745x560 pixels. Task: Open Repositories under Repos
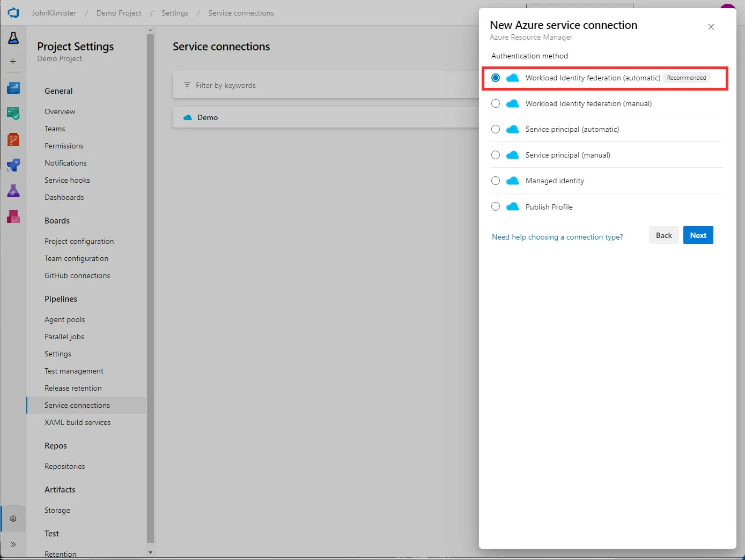click(x=64, y=466)
